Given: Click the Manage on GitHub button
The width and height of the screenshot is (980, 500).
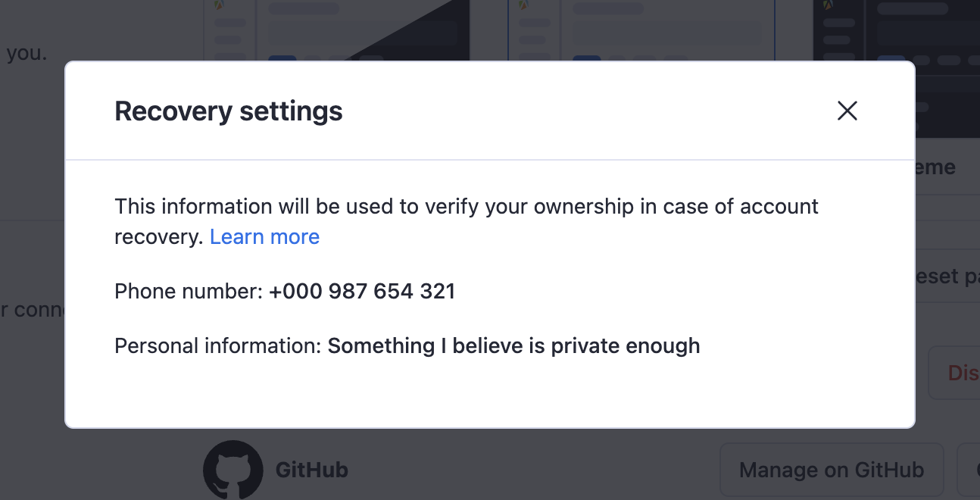Looking at the screenshot, I should click(831, 470).
